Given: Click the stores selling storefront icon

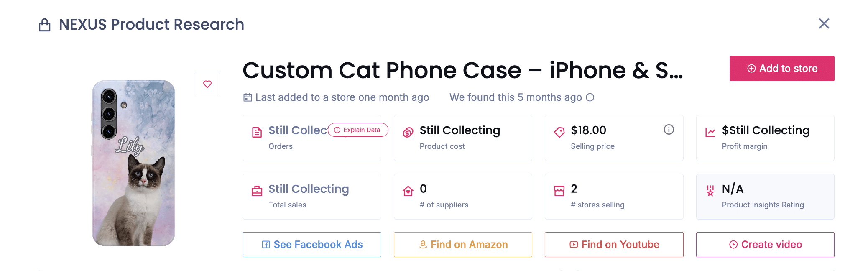Looking at the screenshot, I should click(x=559, y=191).
